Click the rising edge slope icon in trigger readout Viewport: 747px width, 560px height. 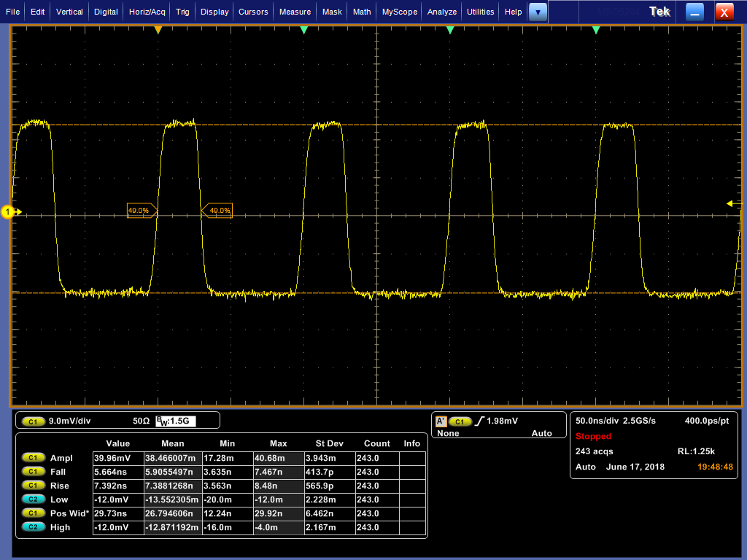pos(479,421)
